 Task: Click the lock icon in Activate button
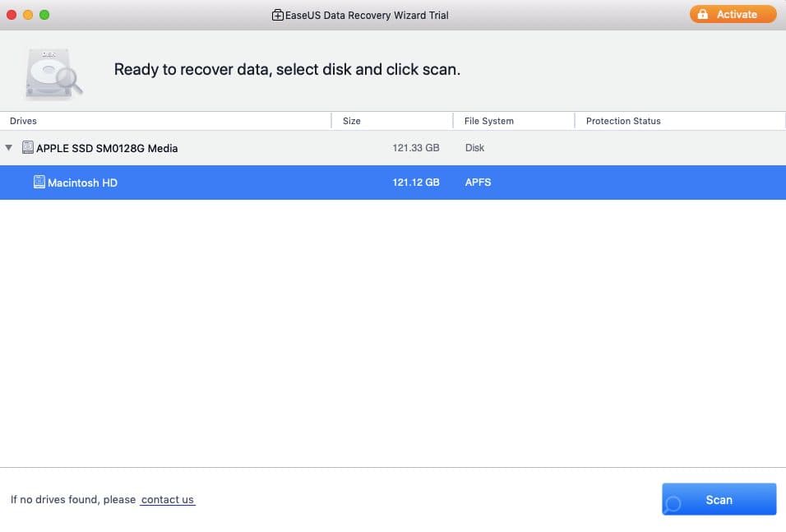(x=703, y=15)
